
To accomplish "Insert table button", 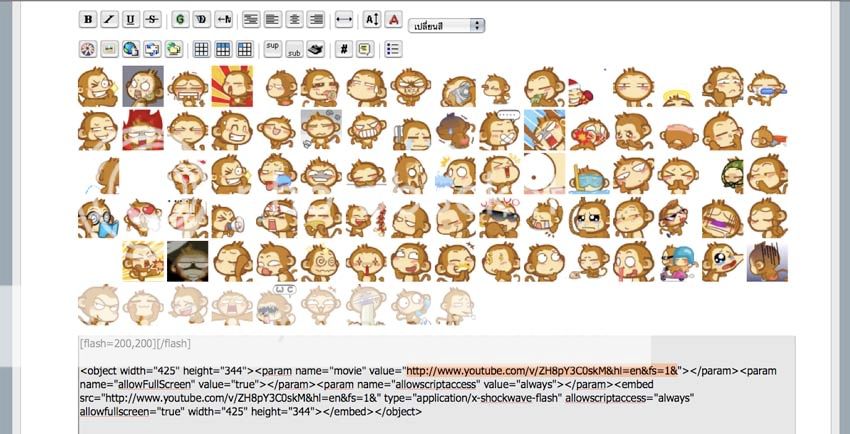I will tap(202, 49).
